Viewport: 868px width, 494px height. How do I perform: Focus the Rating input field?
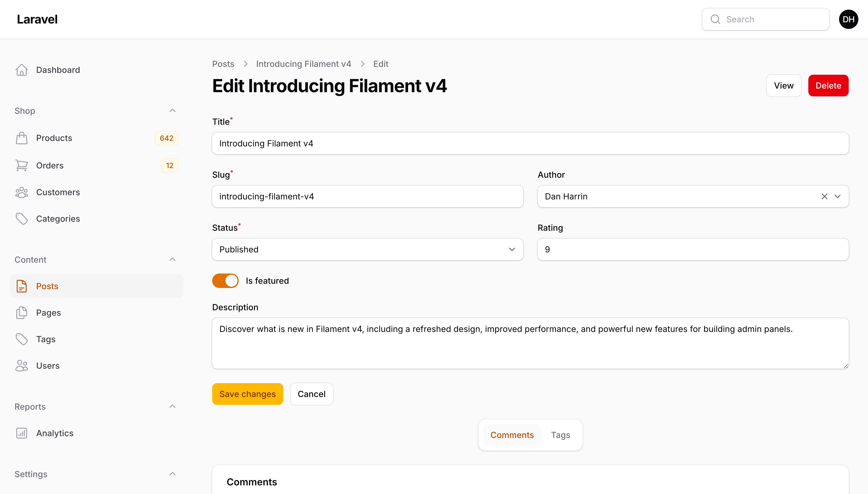click(x=693, y=249)
